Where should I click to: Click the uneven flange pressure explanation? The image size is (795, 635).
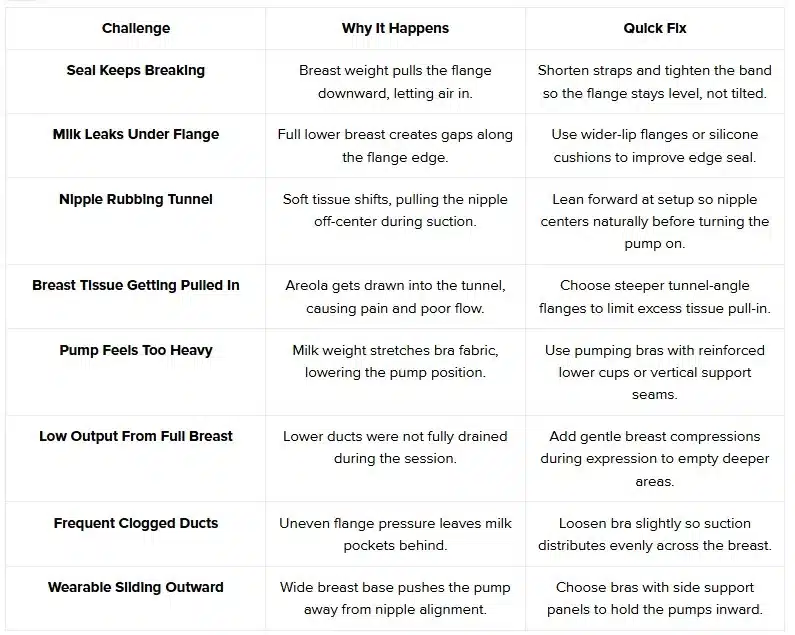pyautogui.click(x=395, y=534)
